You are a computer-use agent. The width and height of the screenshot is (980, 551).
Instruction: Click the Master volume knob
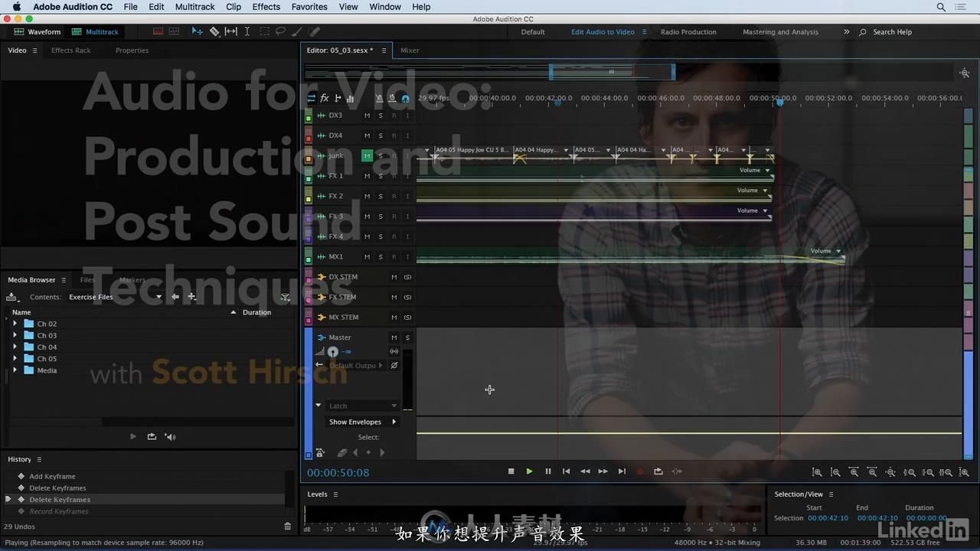333,352
